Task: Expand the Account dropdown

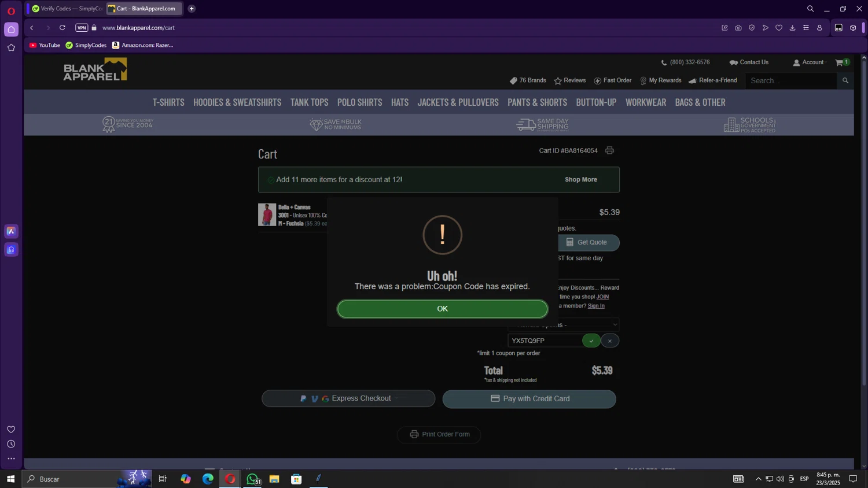Action: pos(810,62)
